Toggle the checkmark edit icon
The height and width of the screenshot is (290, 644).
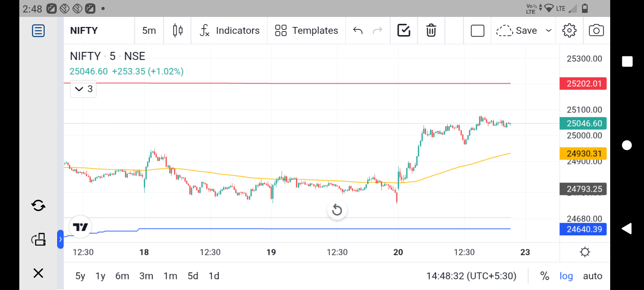click(404, 31)
